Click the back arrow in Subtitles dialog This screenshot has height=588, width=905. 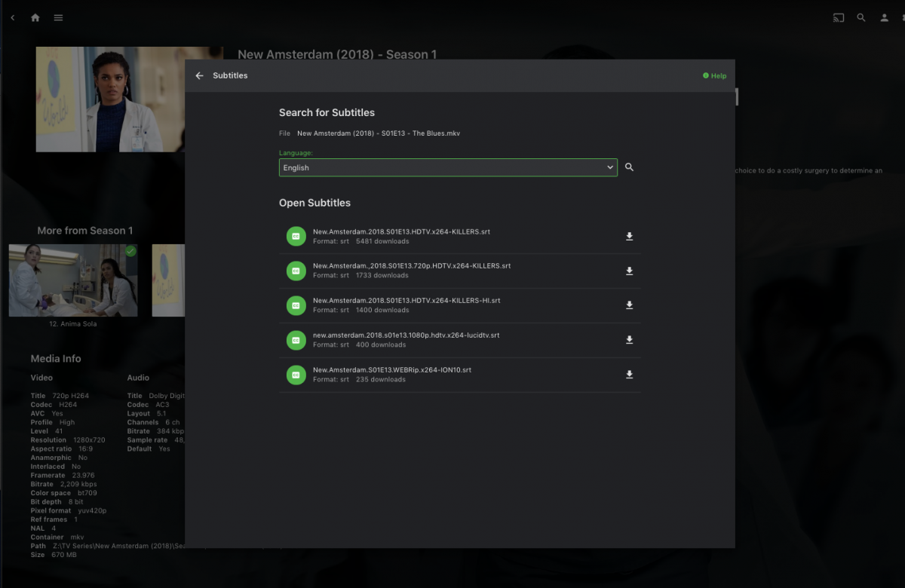(199, 75)
